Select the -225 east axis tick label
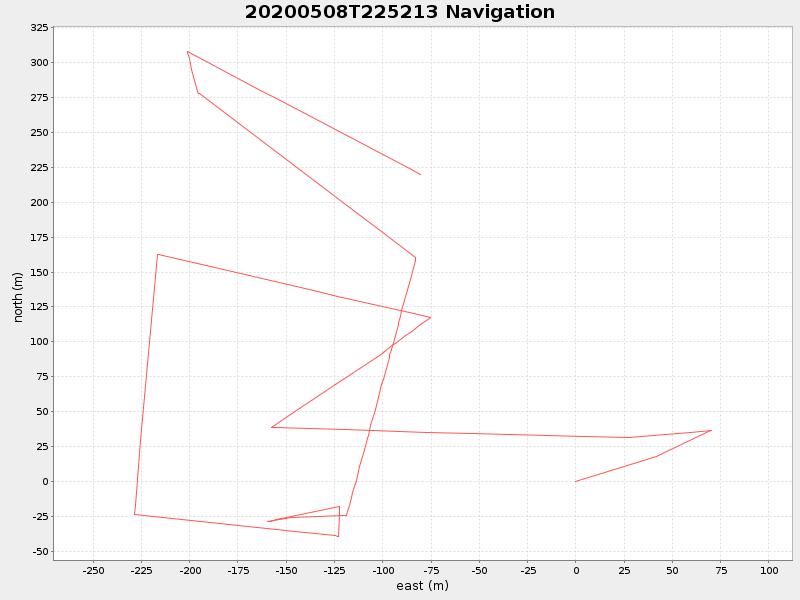Screen dimensions: 800x600 141,570
